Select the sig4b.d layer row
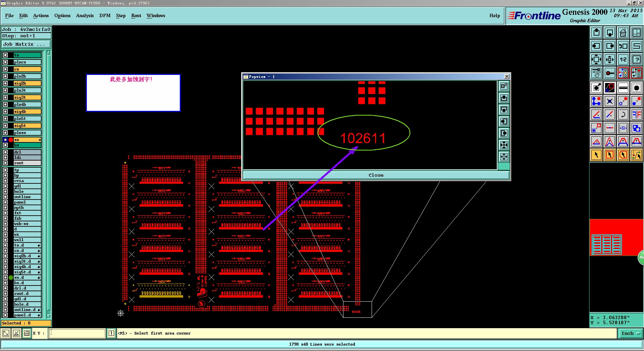Screen dimensions: 644x351 point(27,267)
